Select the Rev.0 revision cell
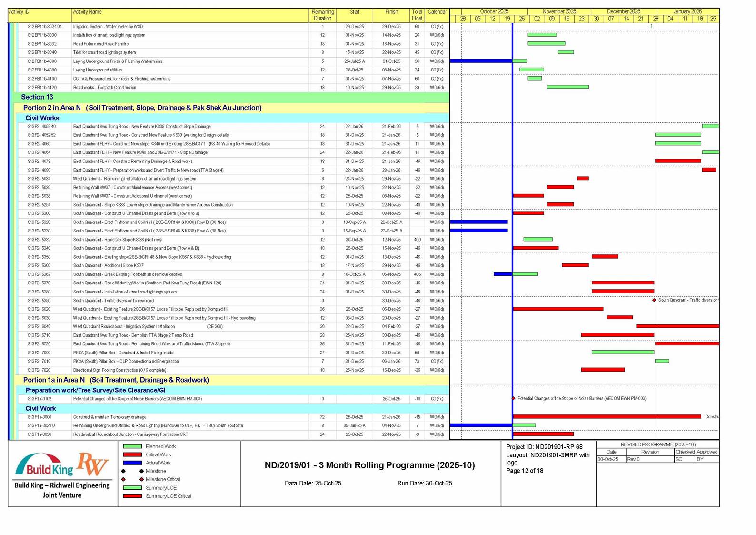This screenshot has width=756, height=535. tap(649, 459)
